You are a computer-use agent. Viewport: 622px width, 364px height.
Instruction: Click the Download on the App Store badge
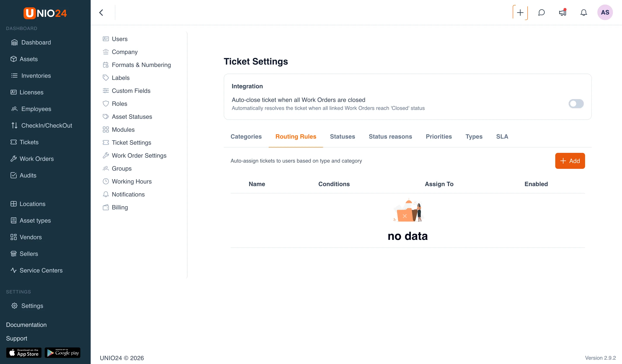tap(24, 353)
